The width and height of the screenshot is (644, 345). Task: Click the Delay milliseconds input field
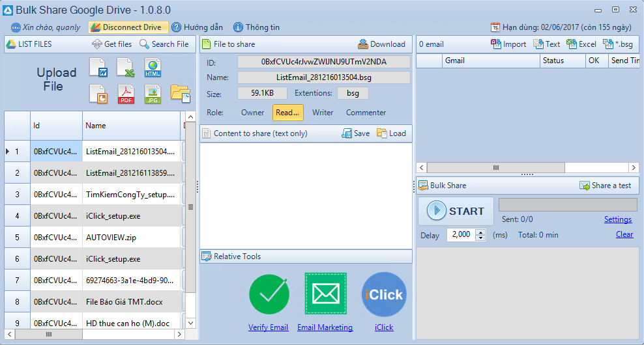click(x=461, y=234)
